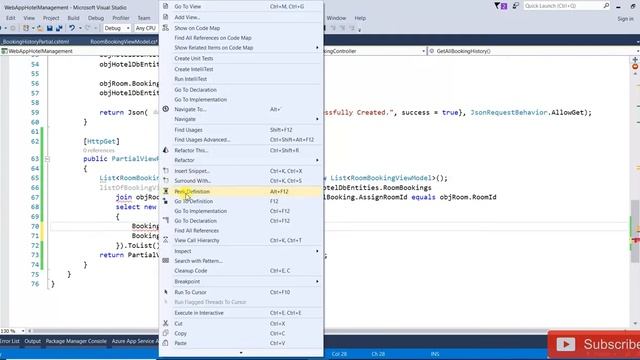
Task: Click the Peek Definition icon
Action: pyautogui.click(x=165, y=191)
